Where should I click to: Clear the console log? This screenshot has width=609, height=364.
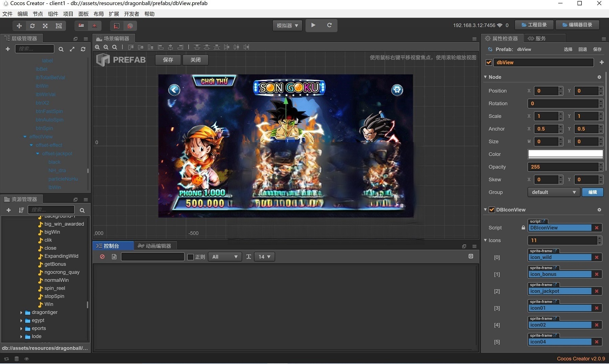tap(102, 257)
